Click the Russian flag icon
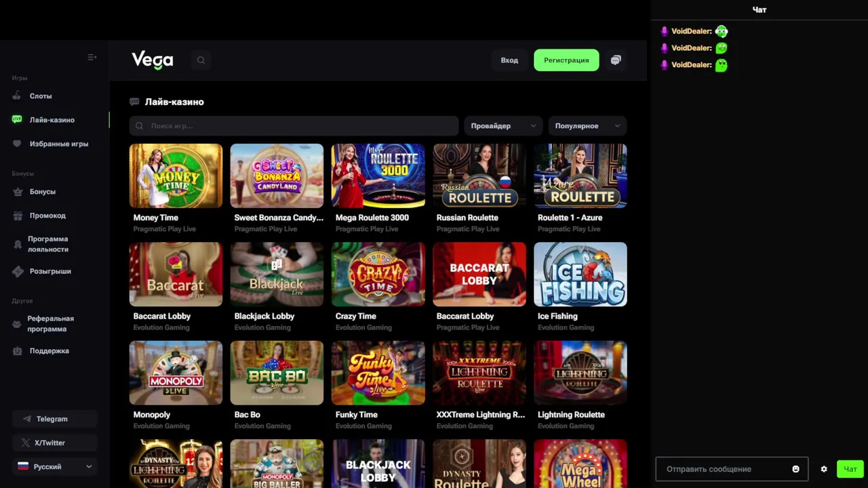868x488 pixels. click(x=23, y=466)
